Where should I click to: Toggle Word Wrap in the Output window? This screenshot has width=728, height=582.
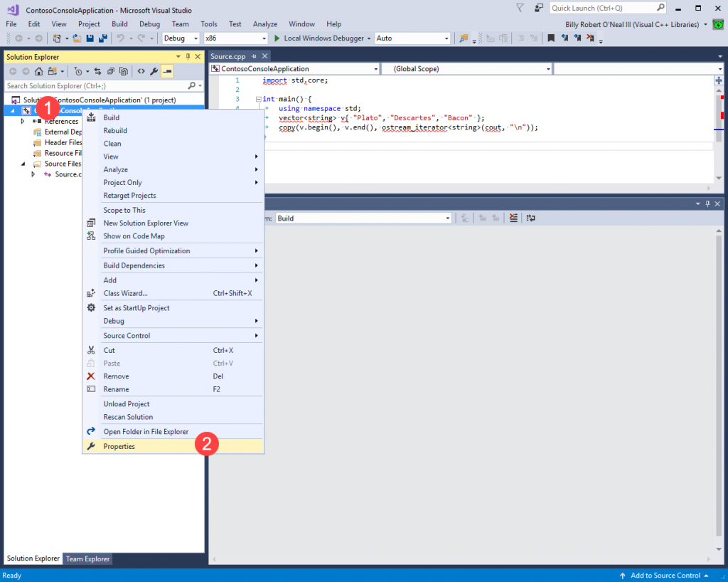click(531, 218)
